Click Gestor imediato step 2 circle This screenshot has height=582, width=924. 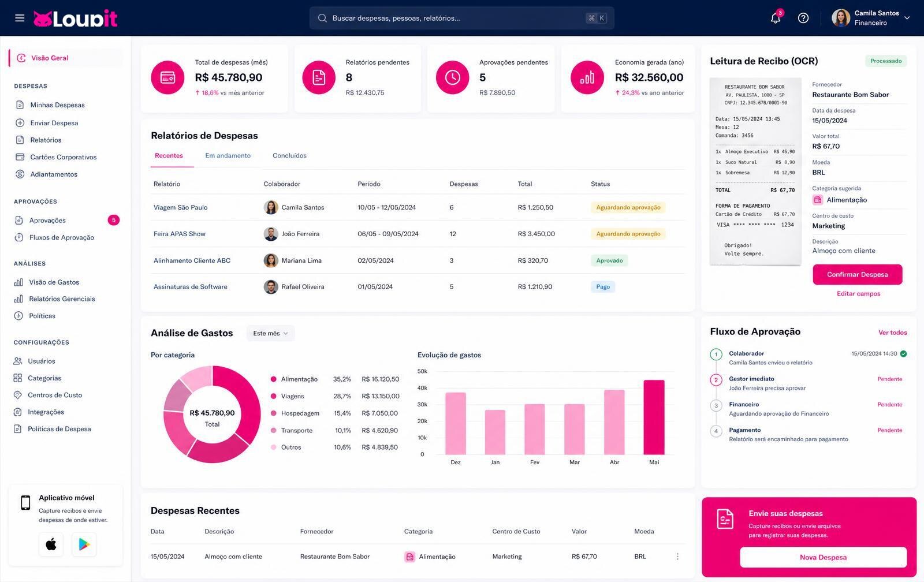[x=716, y=380]
